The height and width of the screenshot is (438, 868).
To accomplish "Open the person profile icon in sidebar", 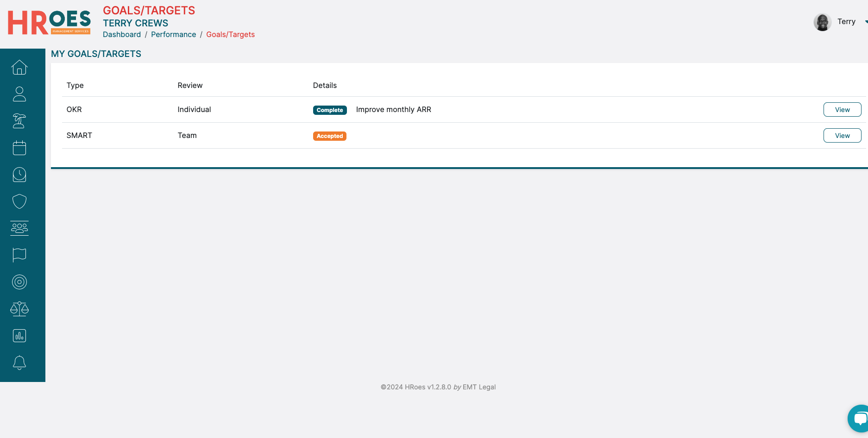I will (19, 94).
